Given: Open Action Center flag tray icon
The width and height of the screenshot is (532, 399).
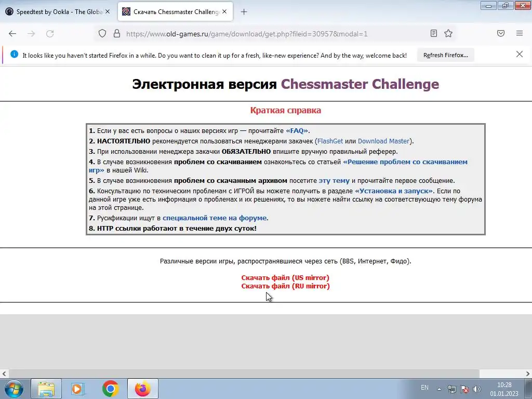Looking at the screenshot, I should 464,389.
